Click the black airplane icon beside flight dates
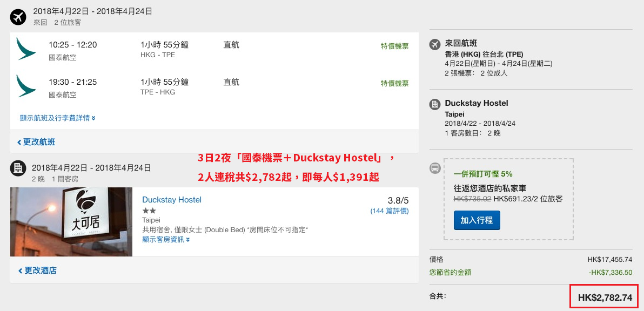Screen dimensions: 644x311 18,17
